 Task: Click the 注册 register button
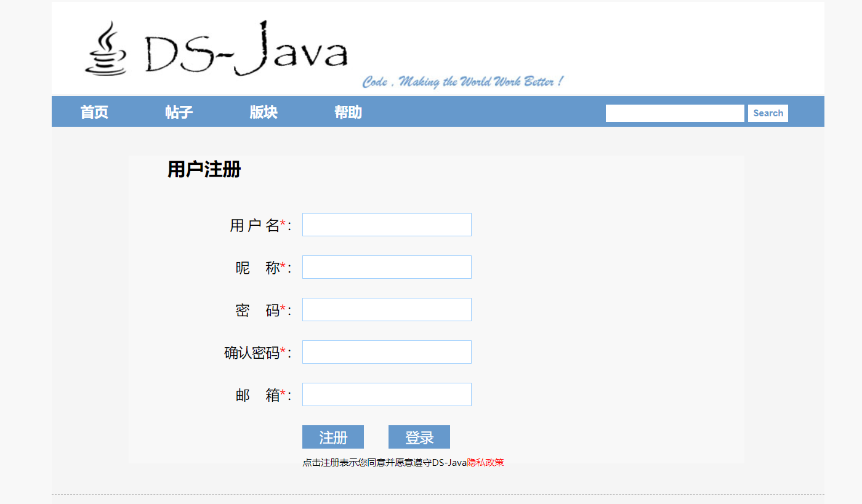[333, 437]
